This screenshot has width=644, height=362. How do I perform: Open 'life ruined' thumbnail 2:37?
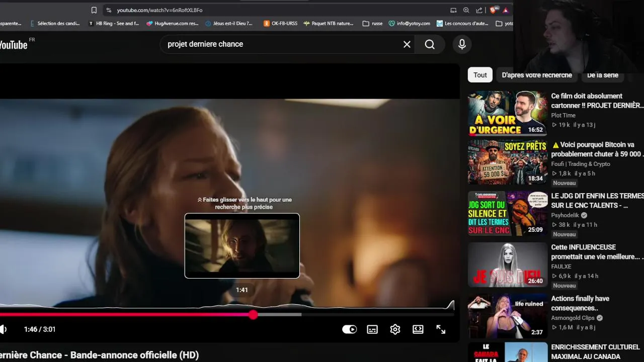507,316
